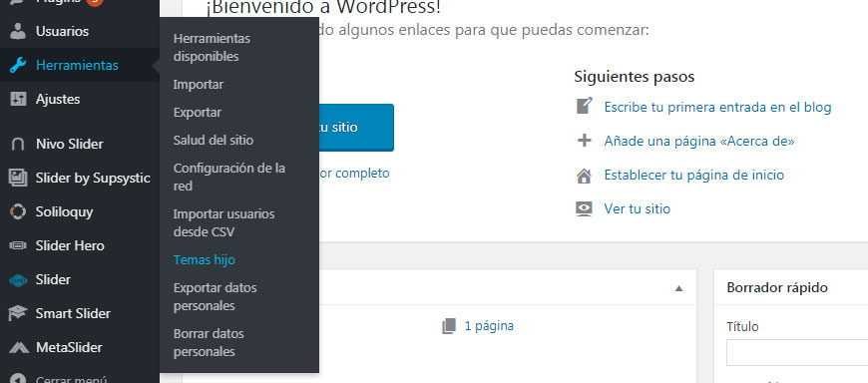868x383 pixels.
Task: Click the Smart Slider graduation cap icon
Action: [18, 314]
